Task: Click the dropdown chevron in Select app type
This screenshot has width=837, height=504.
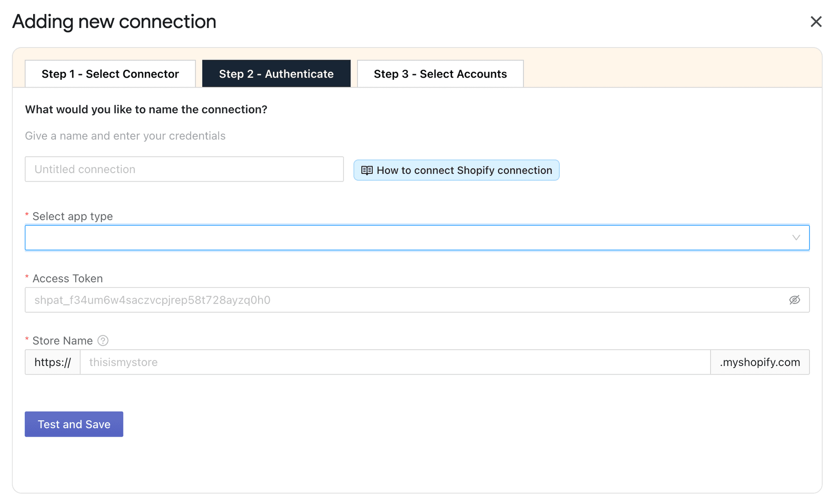Action: (796, 237)
